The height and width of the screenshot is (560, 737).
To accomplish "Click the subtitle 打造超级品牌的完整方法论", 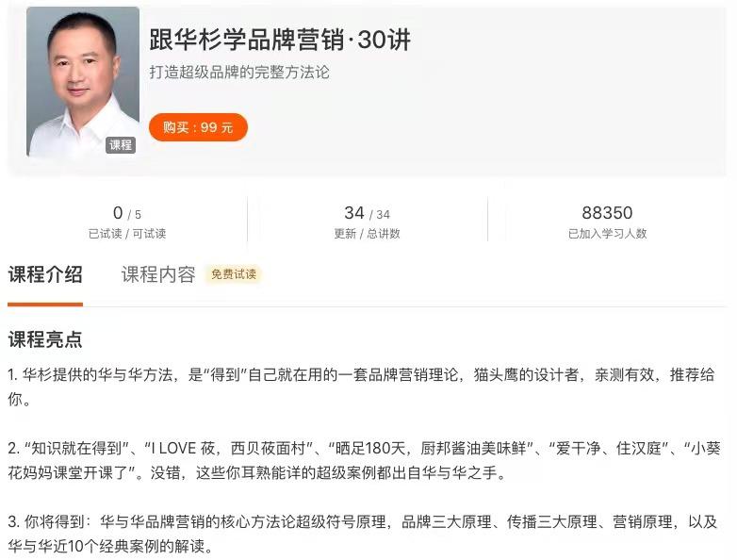I will [x=239, y=73].
